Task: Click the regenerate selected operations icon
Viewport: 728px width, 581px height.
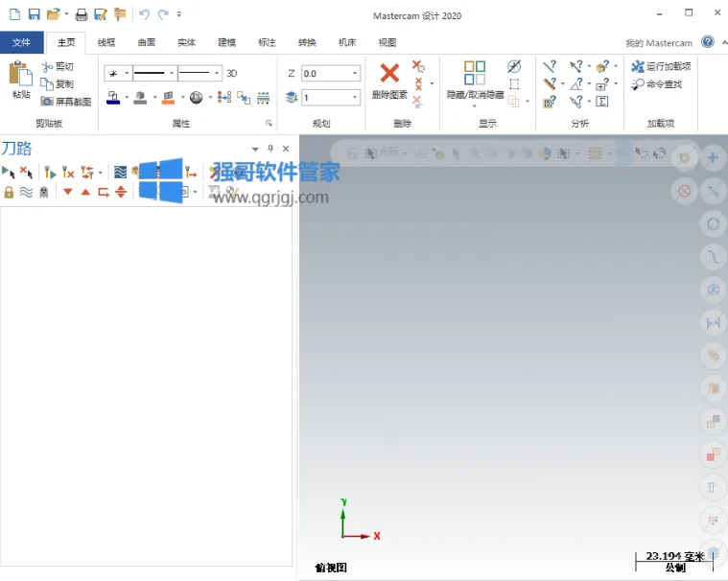Action: 50,173
